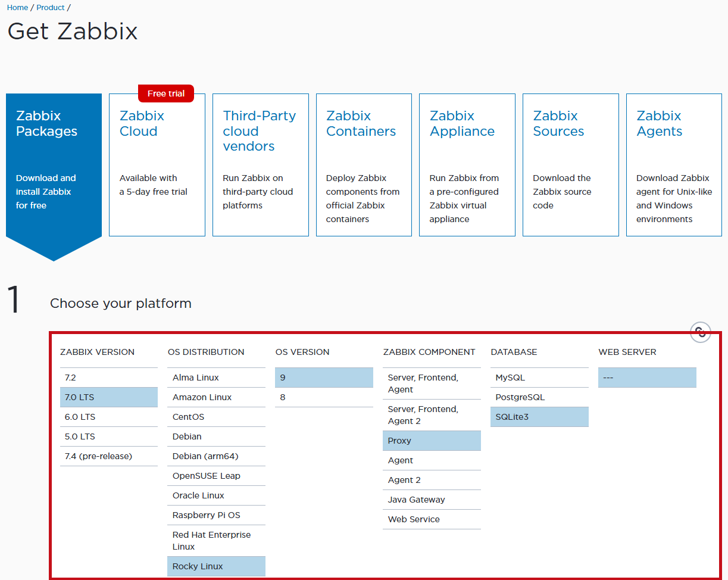
Task: Choose Zabbix version 5.0 LTS
Action: [x=109, y=436]
